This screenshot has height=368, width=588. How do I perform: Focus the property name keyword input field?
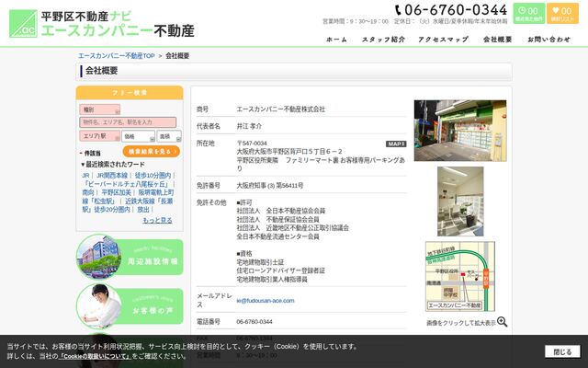(x=128, y=122)
